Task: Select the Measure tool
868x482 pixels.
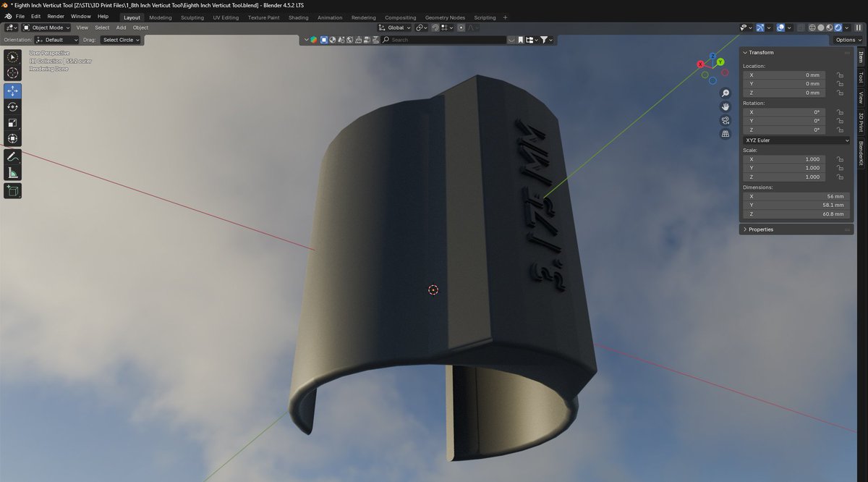Action: coord(13,173)
